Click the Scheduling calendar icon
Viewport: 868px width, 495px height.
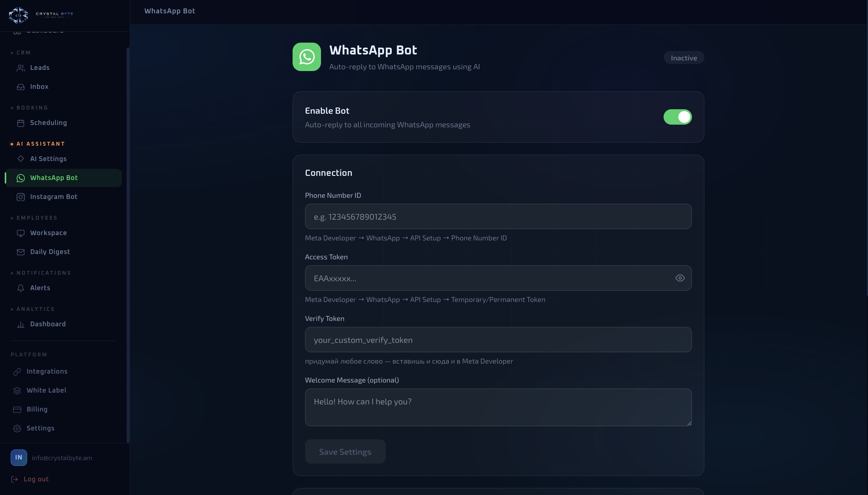point(21,123)
